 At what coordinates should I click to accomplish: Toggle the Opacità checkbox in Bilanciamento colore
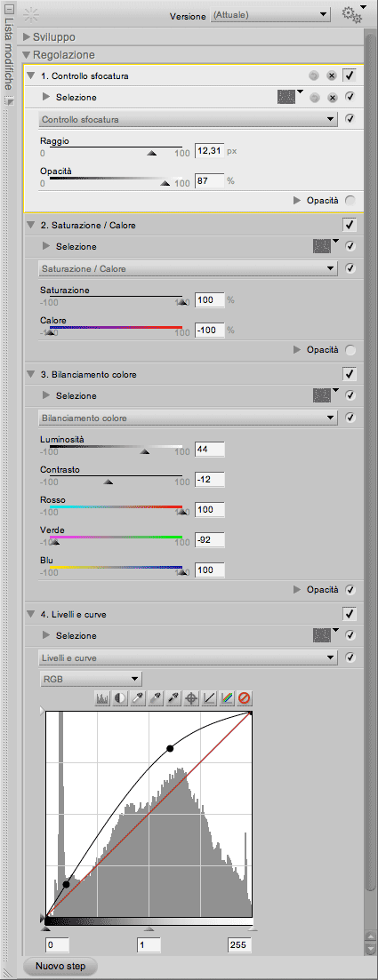pos(350,589)
